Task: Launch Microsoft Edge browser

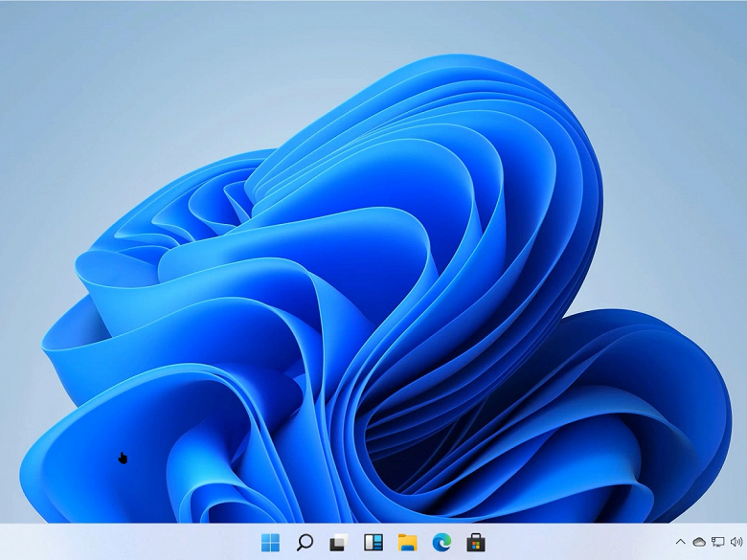Action: point(441,543)
